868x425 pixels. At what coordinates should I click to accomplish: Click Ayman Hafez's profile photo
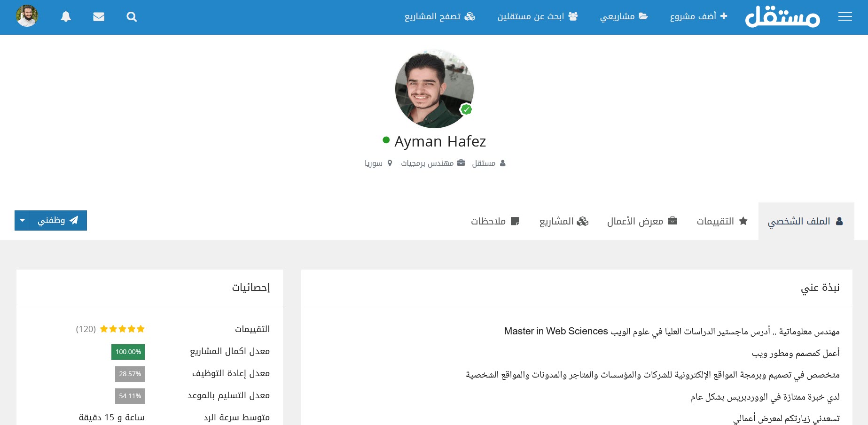pos(434,89)
